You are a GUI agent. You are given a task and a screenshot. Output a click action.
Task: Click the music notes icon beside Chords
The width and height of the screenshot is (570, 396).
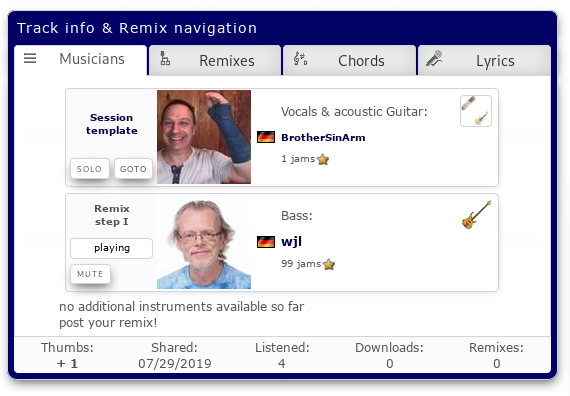(300, 59)
